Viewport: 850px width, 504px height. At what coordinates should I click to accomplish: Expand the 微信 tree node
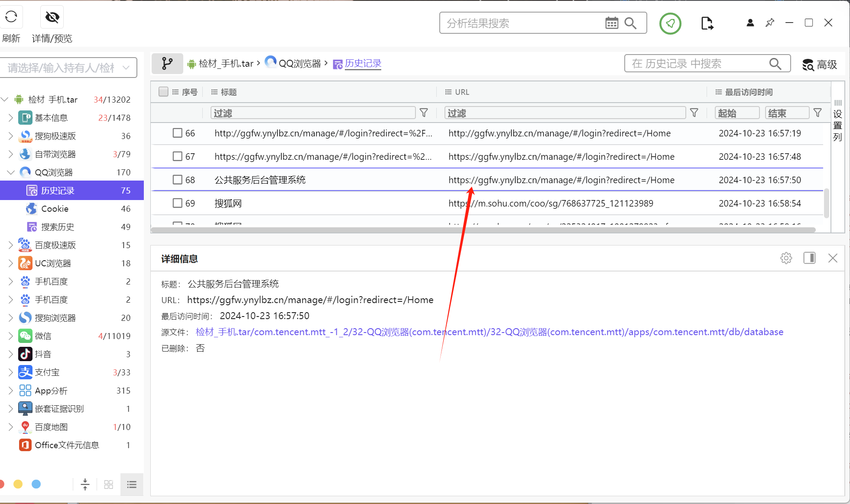tap(11, 336)
